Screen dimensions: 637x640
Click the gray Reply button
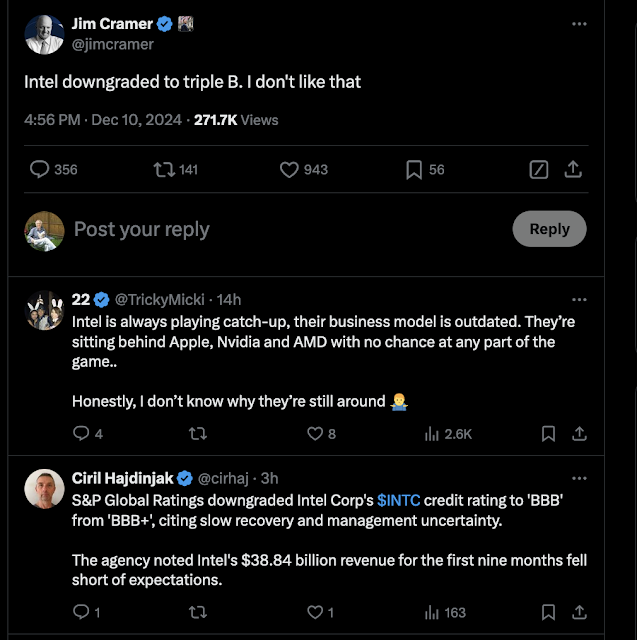(x=549, y=229)
